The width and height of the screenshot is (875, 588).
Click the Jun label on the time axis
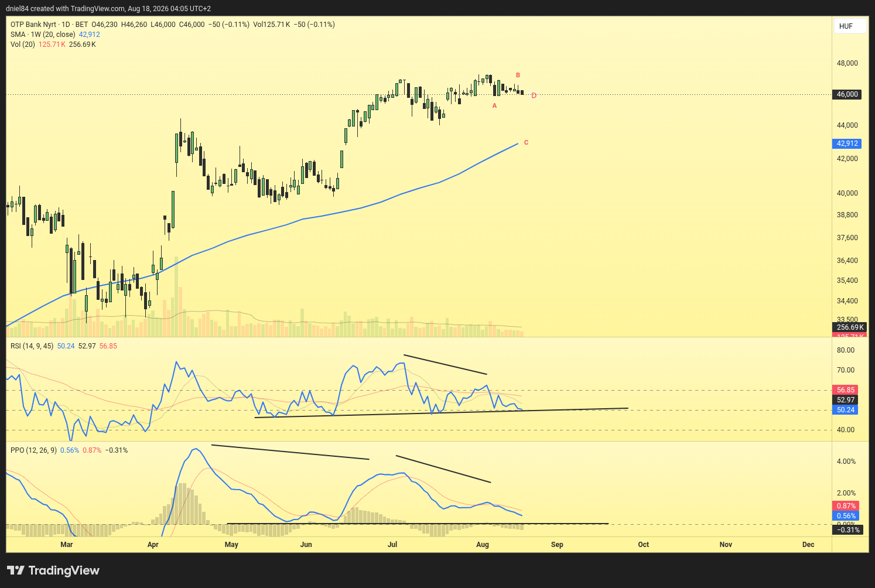click(306, 545)
